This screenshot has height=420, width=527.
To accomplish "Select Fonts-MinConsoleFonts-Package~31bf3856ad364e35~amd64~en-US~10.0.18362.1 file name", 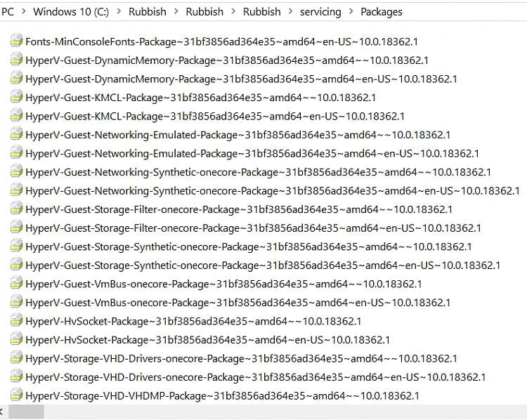I will click(222, 41).
